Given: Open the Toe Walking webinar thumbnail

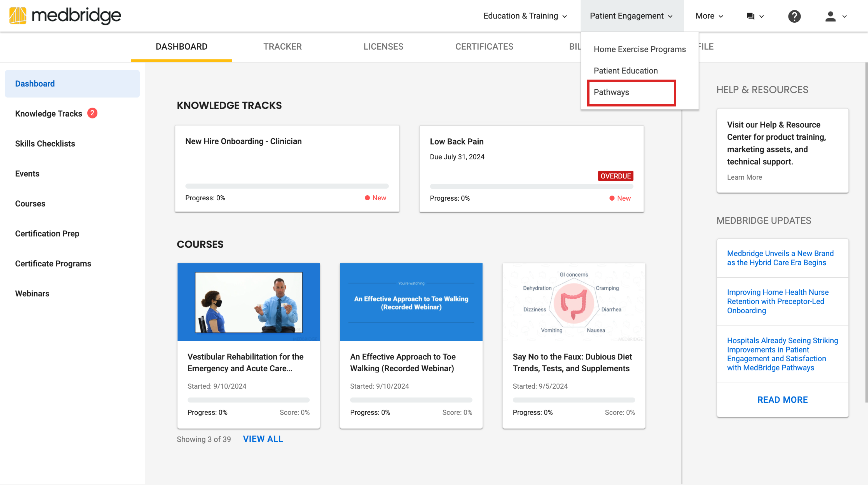Looking at the screenshot, I should tap(411, 302).
